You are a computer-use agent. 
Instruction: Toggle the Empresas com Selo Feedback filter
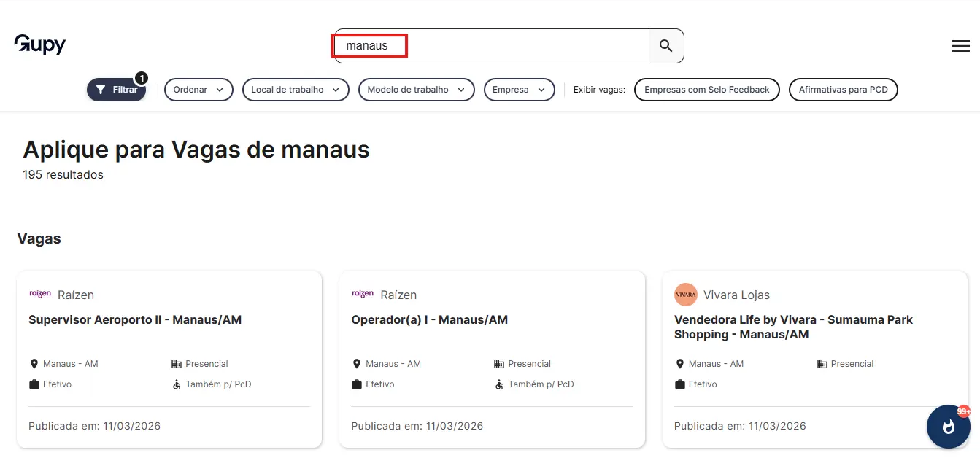[706, 90]
